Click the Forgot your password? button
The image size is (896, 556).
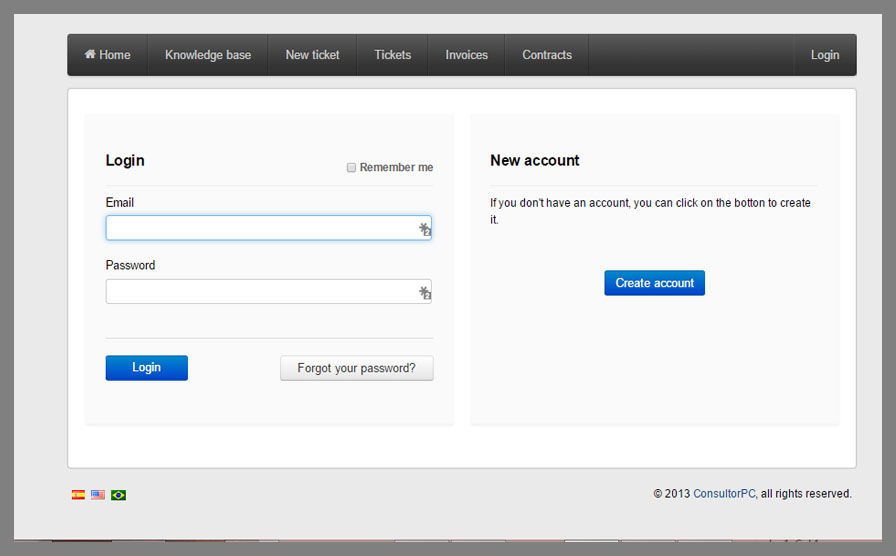(x=357, y=368)
